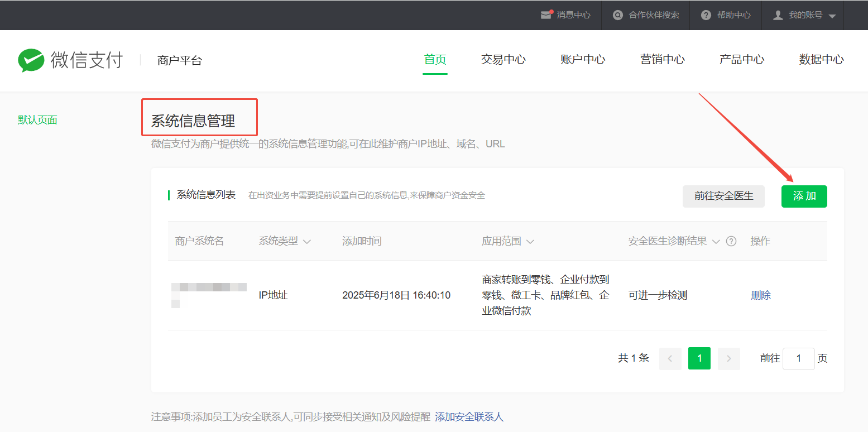Click the 我的账号 user avatar icon
This screenshot has height=432, width=868.
click(778, 15)
